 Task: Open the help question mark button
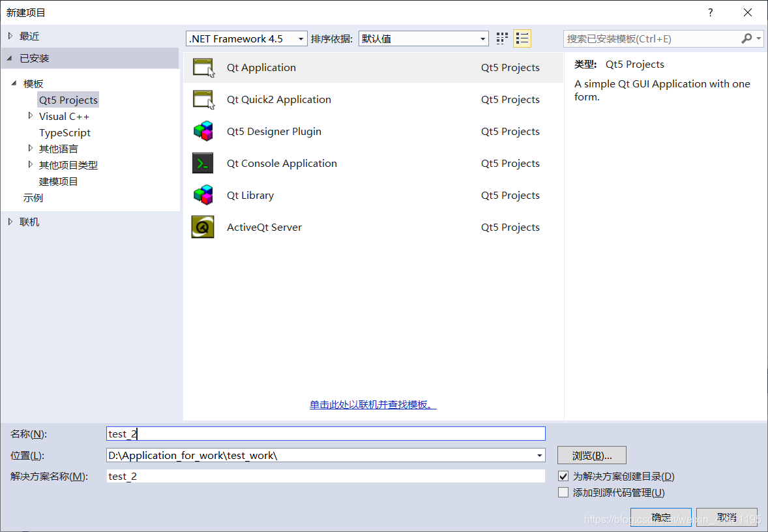tap(710, 13)
